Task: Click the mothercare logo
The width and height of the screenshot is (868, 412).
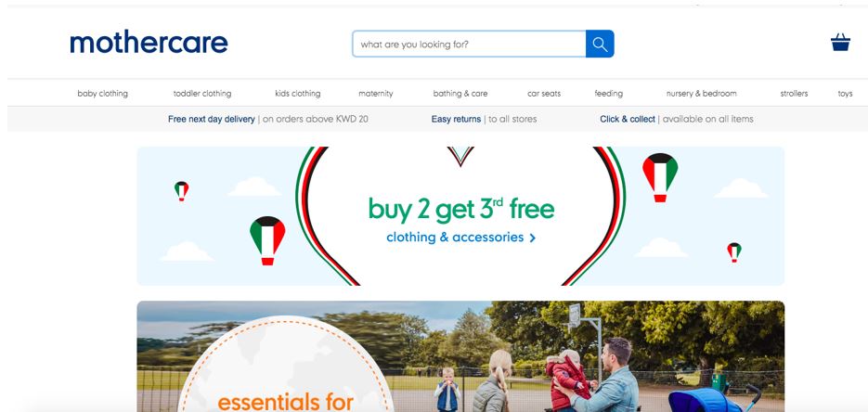Action: tap(149, 43)
